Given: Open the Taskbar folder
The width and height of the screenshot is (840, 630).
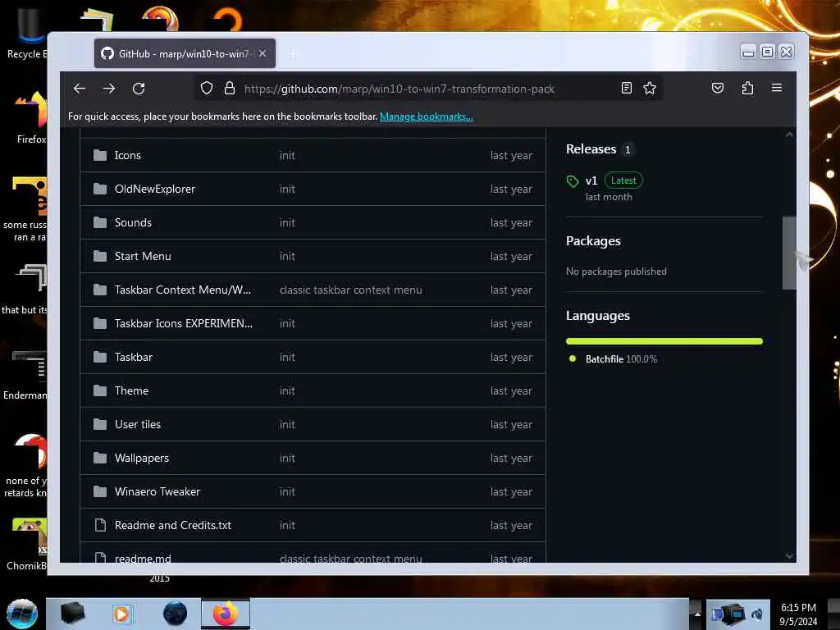Looking at the screenshot, I should [134, 358].
